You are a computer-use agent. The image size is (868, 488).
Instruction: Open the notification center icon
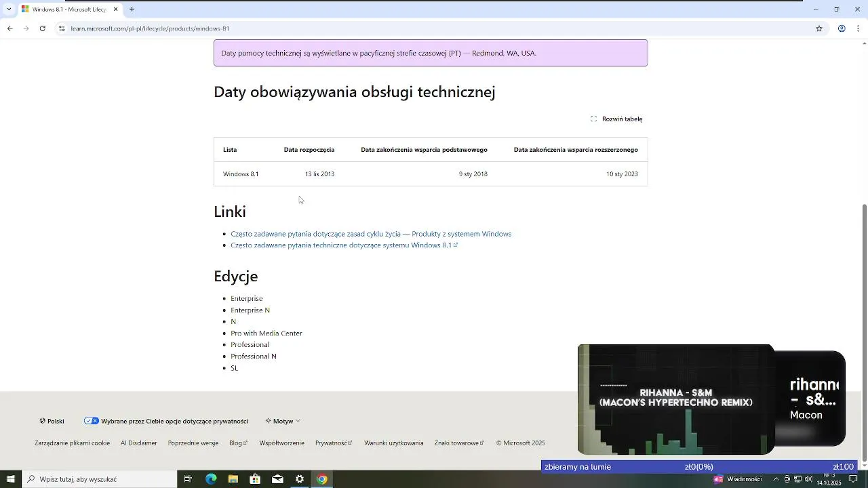(854, 479)
